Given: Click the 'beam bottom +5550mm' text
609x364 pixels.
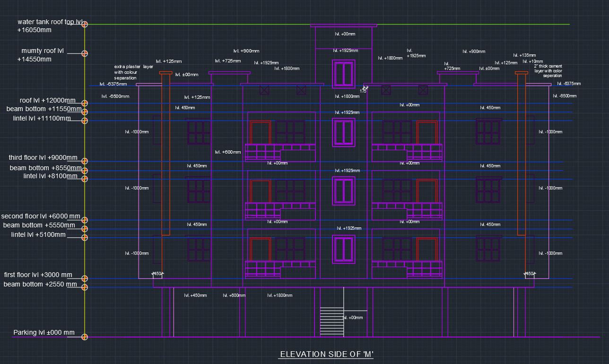Looking at the screenshot, I should pyautogui.click(x=39, y=225).
